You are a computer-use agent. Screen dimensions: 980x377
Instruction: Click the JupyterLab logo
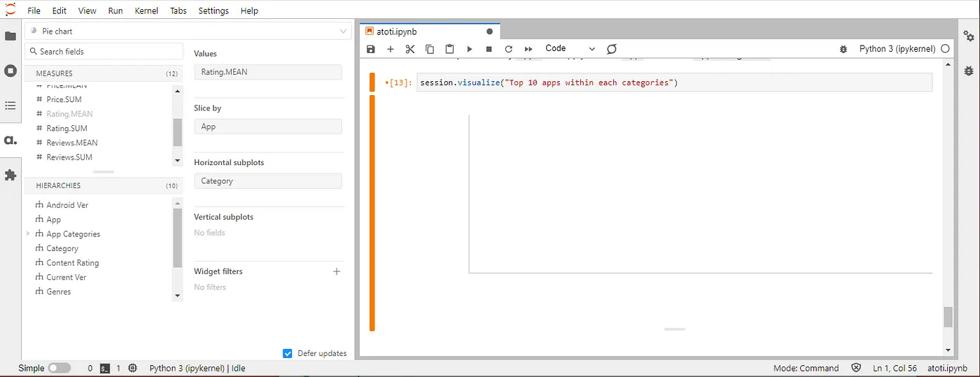[10, 10]
